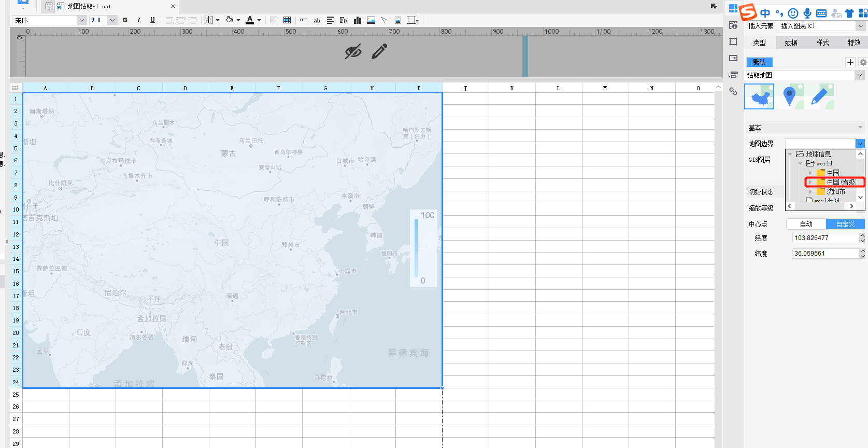
Task: Toggle the crossed-eye visibility icon
Action: click(x=353, y=52)
